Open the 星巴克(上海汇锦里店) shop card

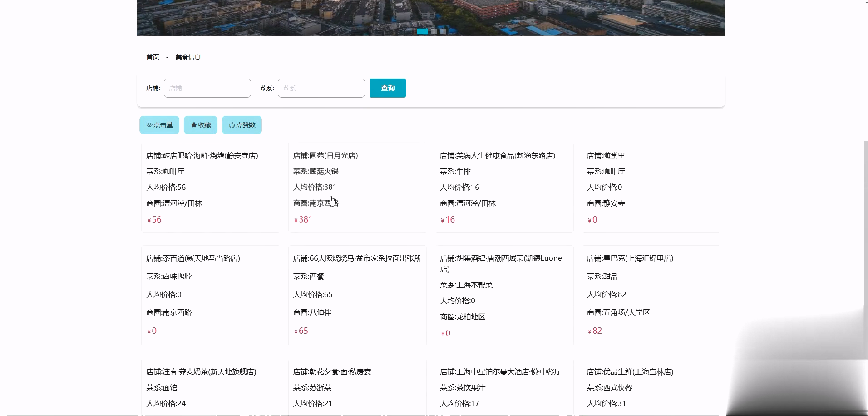[x=651, y=296]
